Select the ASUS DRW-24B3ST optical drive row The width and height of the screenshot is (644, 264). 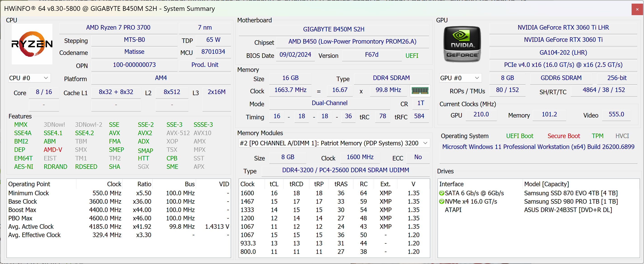[x=568, y=210]
